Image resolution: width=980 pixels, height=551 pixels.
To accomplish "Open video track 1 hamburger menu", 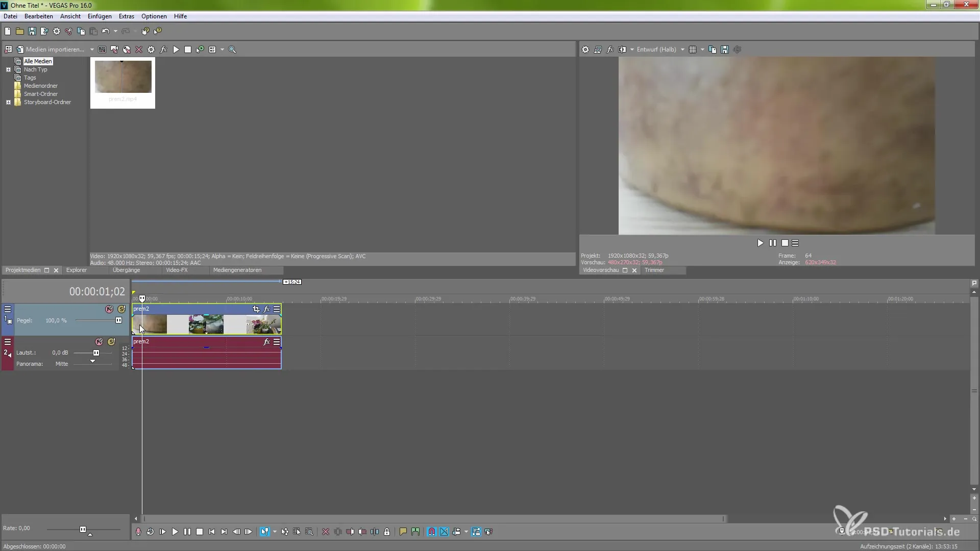I will [x=8, y=309].
